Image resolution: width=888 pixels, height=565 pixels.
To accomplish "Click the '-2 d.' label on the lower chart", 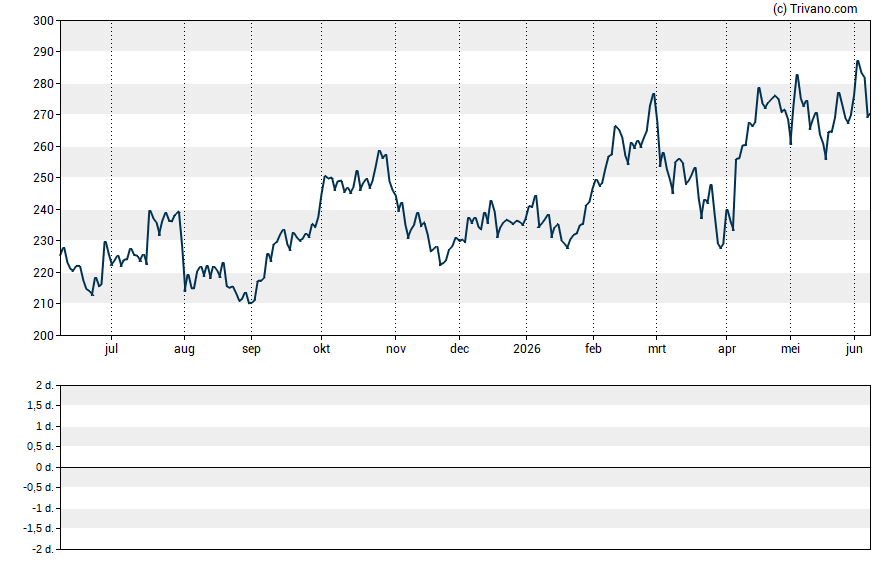I will (42, 549).
